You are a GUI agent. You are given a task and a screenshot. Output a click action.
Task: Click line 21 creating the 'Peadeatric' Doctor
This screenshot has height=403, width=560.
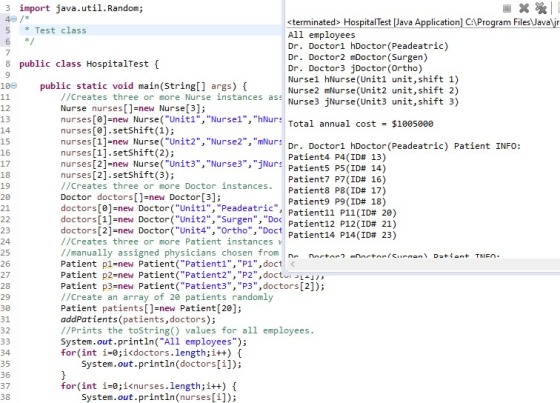[171, 208]
